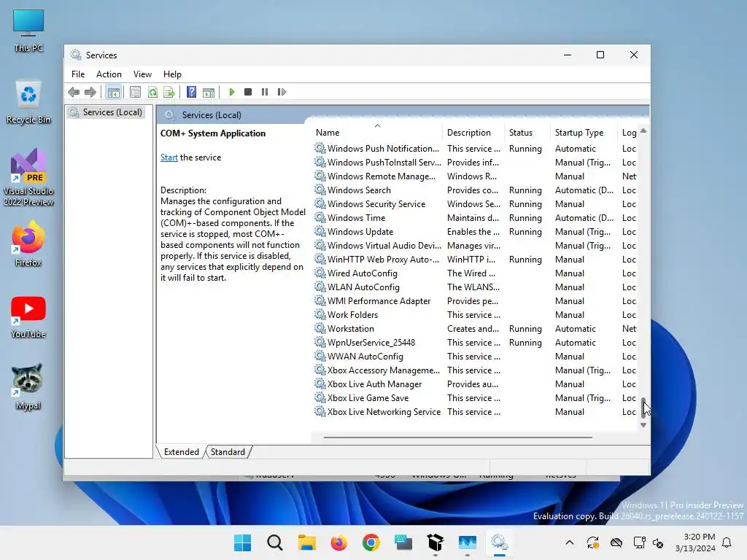Select the WpnUserService_25448 row
Screen dimensions: 747x560
pos(476,343)
